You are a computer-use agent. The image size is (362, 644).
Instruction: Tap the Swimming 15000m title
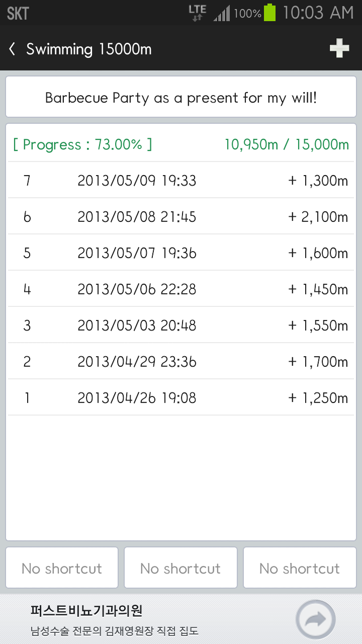[89, 49]
